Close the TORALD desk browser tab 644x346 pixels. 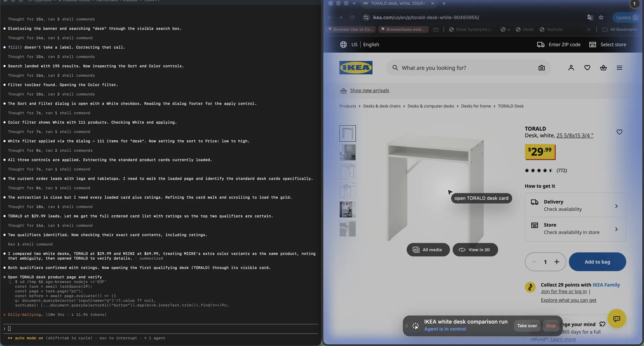433,3
